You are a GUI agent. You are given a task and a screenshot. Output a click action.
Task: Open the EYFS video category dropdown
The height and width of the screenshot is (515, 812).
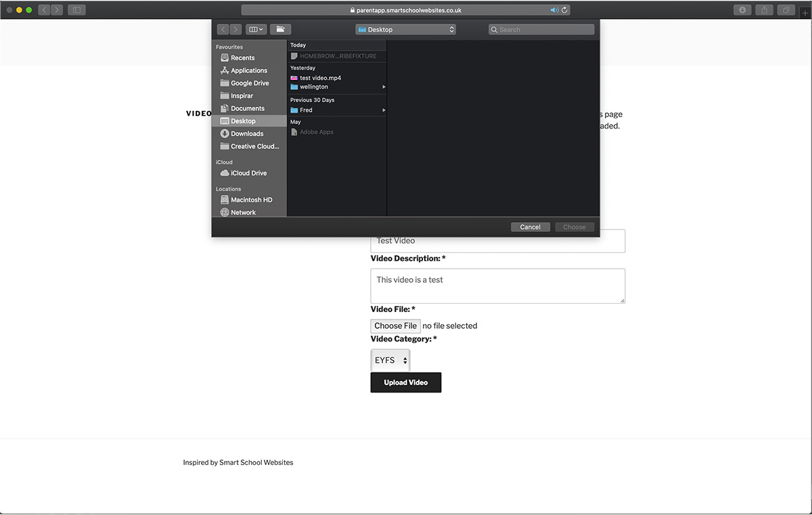tap(390, 361)
